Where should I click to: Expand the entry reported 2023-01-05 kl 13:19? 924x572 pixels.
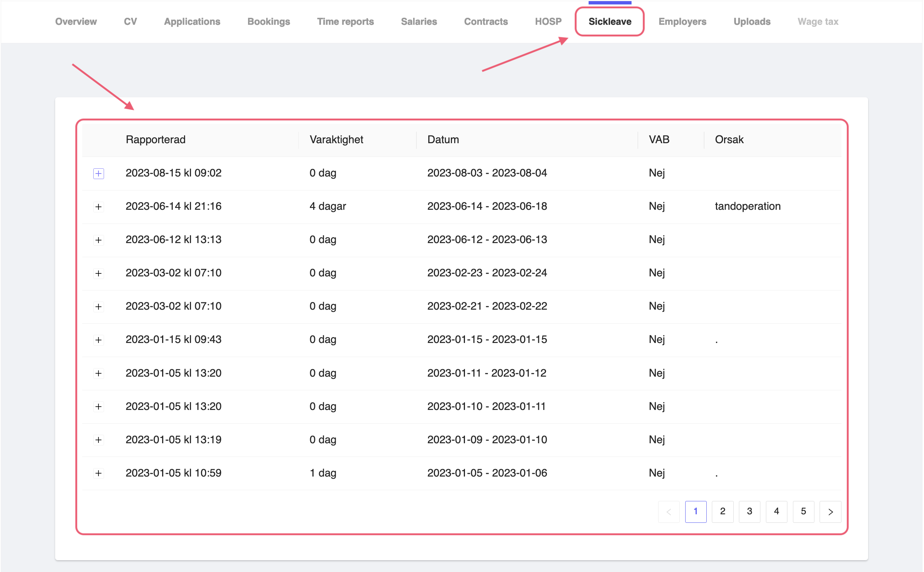click(99, 440)
